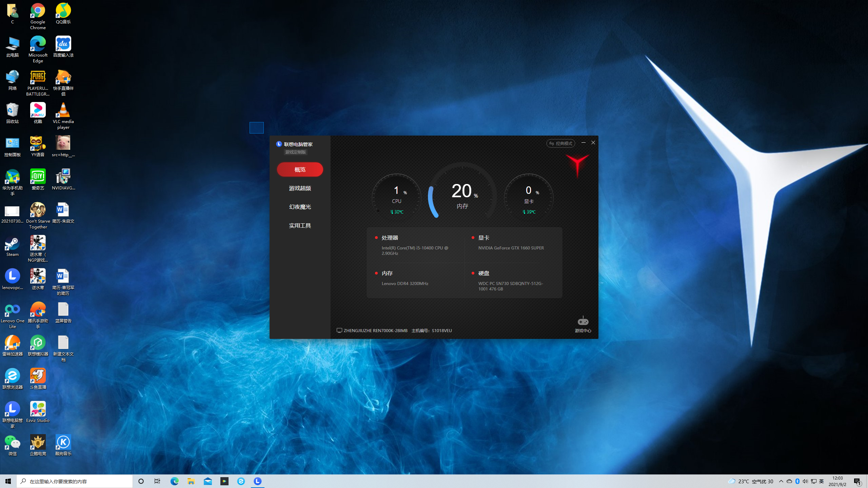Open the volume control in tray

[805, 481]
